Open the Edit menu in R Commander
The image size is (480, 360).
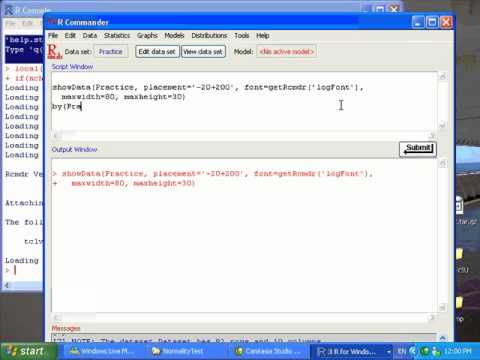pos(70,35)
